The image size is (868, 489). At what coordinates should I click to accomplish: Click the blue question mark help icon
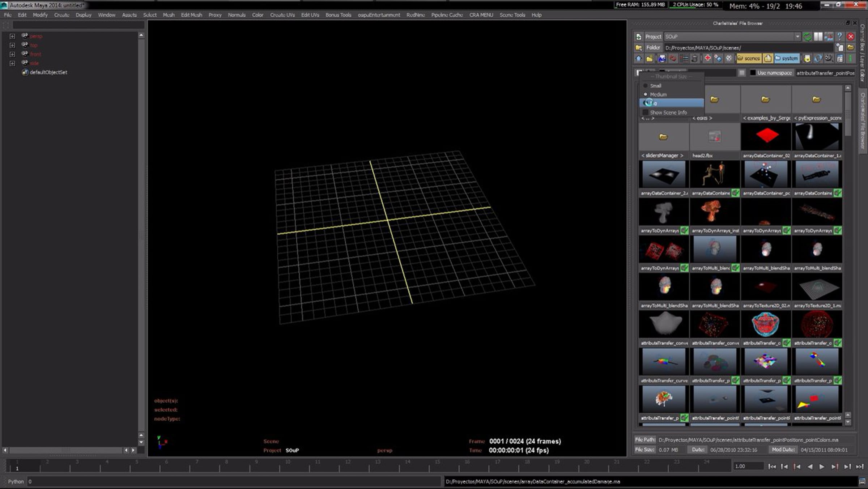point(839,37)
